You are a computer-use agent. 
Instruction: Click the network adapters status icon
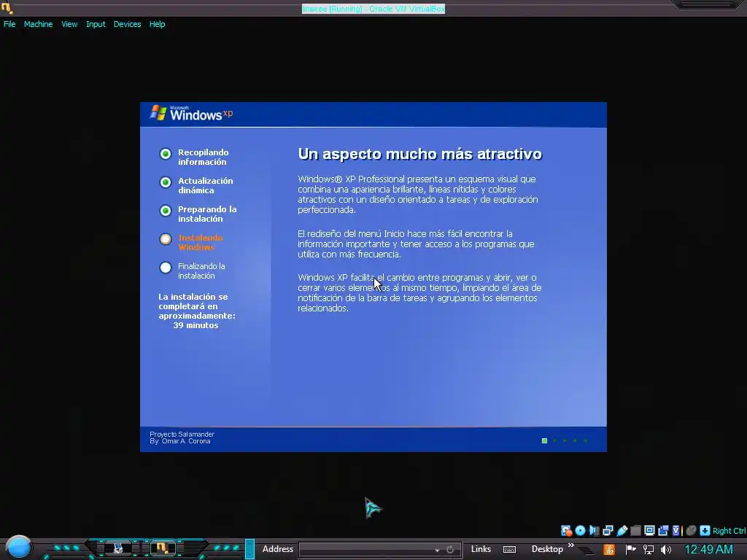point(608,531)
